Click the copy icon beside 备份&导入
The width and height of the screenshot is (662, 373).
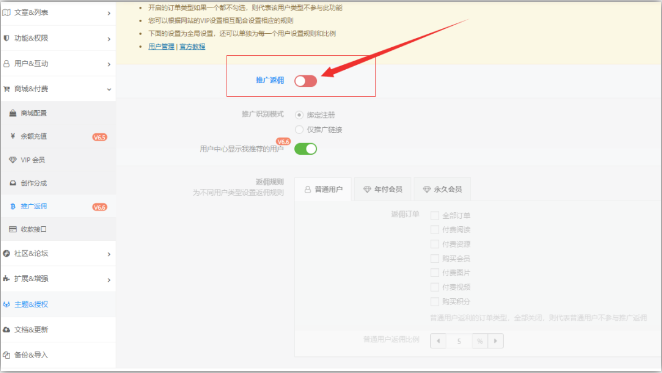click(x=6, y=355)
